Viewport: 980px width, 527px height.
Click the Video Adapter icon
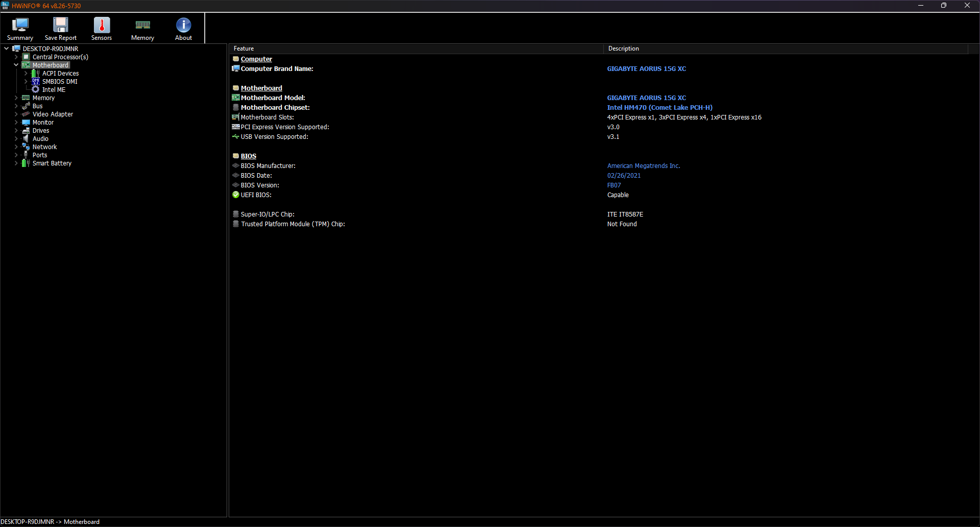[26, 114]
